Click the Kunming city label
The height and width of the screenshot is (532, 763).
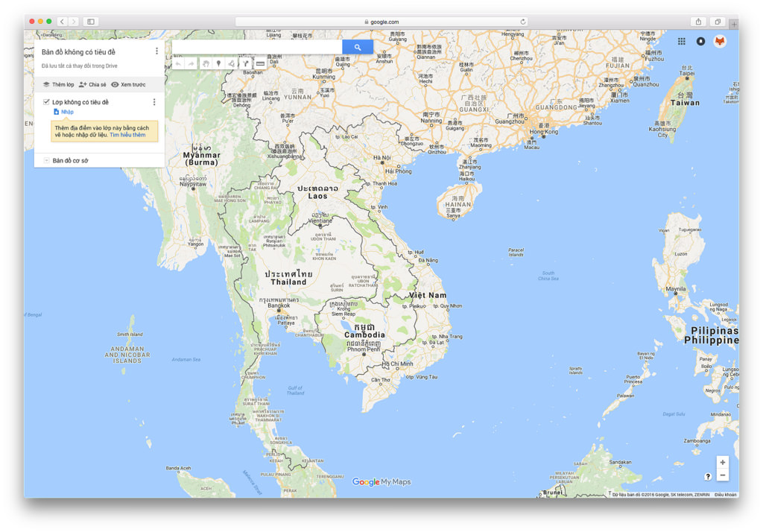pyautogui.click(x=323, y=77)
